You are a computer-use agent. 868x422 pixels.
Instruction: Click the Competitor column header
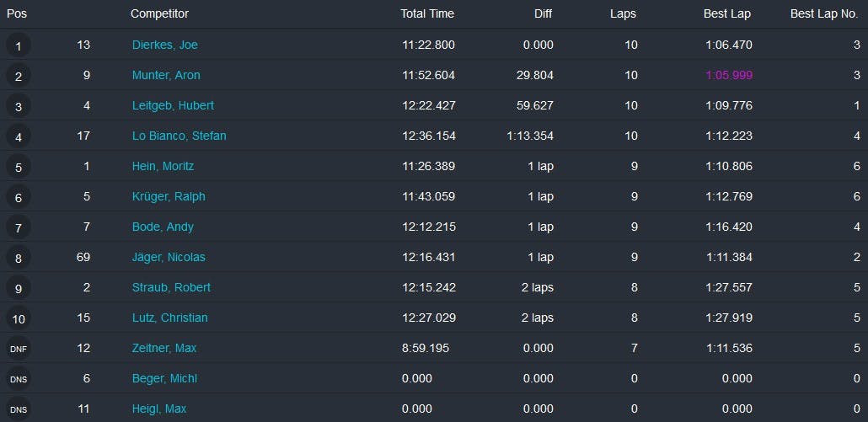(159, 13)
